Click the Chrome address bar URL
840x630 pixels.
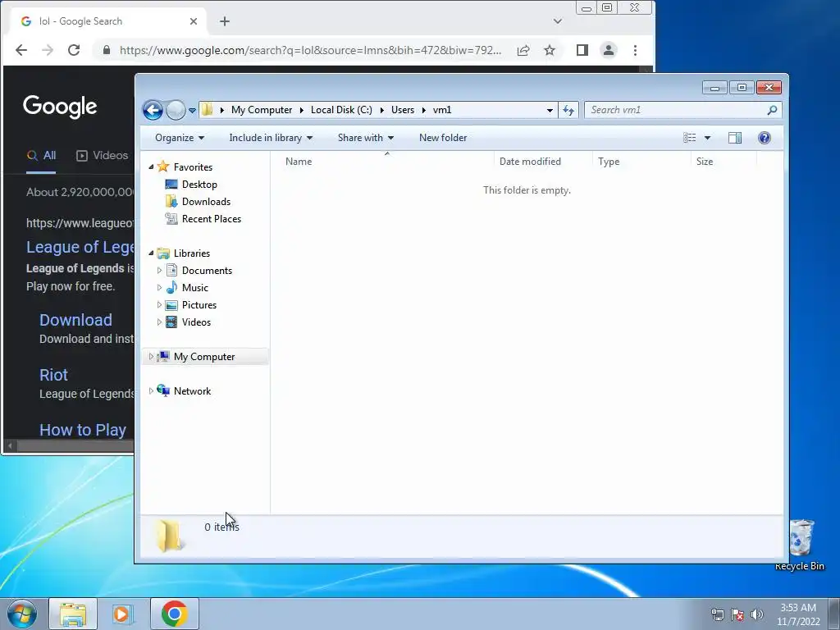[310, 50]
